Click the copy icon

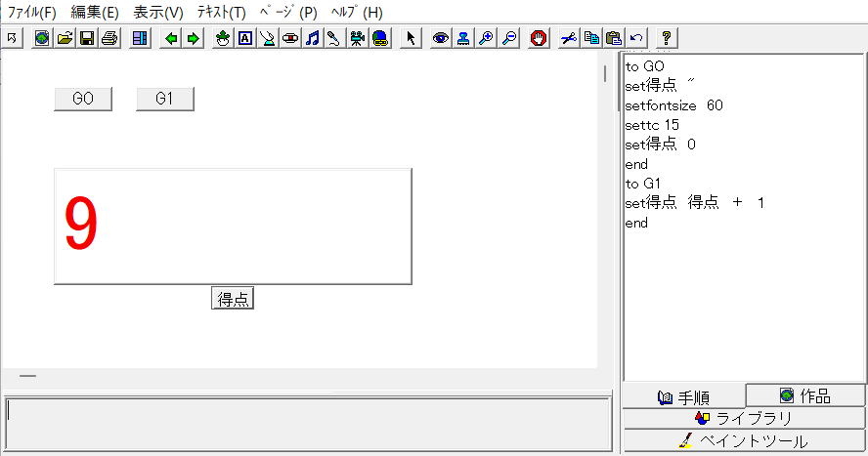591,38
